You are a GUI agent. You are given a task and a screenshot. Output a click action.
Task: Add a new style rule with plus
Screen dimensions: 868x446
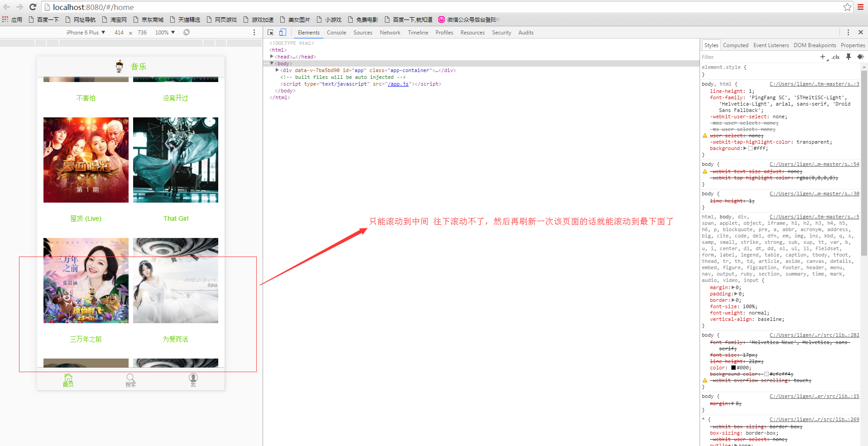tap(822, 57)
